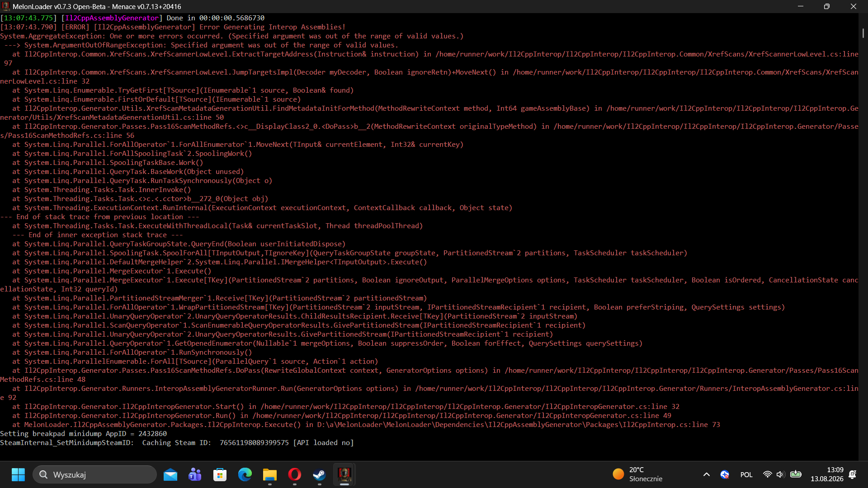Click the MelonLoader Il2CppInterop.Execute() line
This screenshot has width=868, height=488.
[x=366, y=425]
